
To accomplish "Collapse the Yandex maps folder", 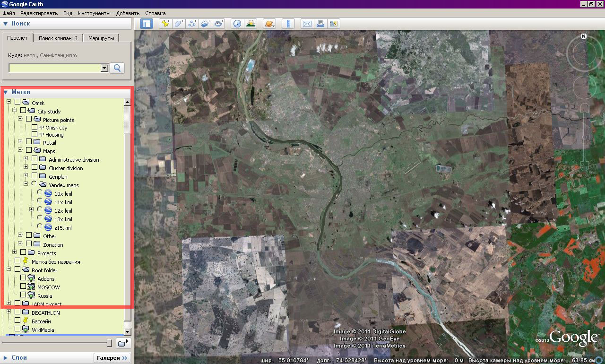I will point(26,185).
